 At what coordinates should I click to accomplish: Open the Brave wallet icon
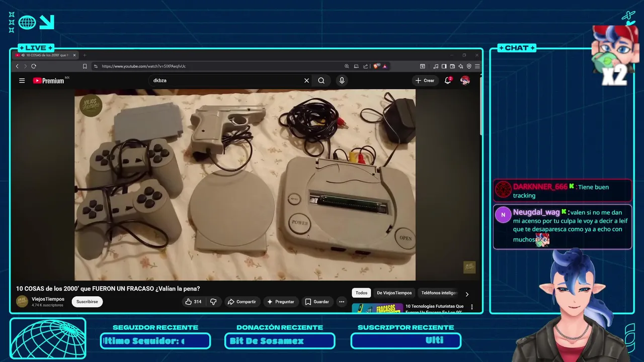(x=452, y=66)
